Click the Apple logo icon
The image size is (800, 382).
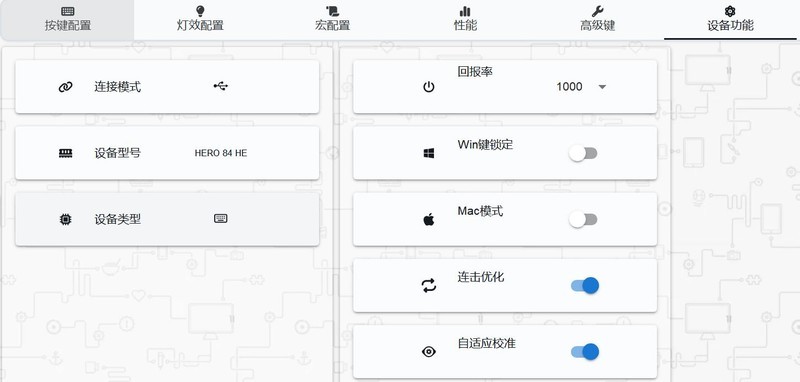(x=429, y=220)
